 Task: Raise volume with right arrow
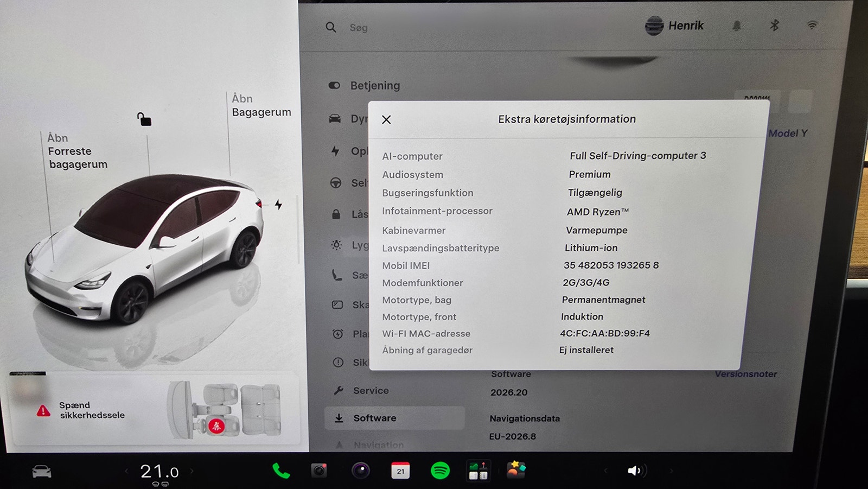pos(671,471)
